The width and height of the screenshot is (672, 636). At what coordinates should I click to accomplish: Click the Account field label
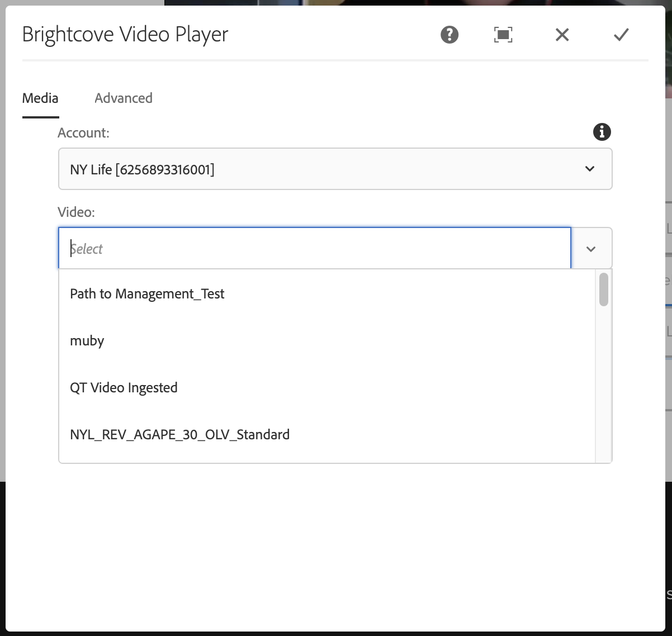[x=83, y=132]
